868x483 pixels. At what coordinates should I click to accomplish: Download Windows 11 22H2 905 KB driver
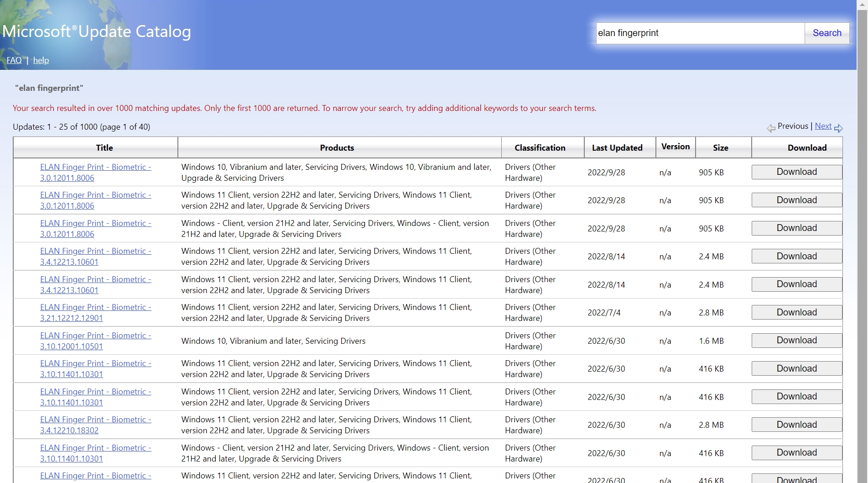(x=796, y=200)
